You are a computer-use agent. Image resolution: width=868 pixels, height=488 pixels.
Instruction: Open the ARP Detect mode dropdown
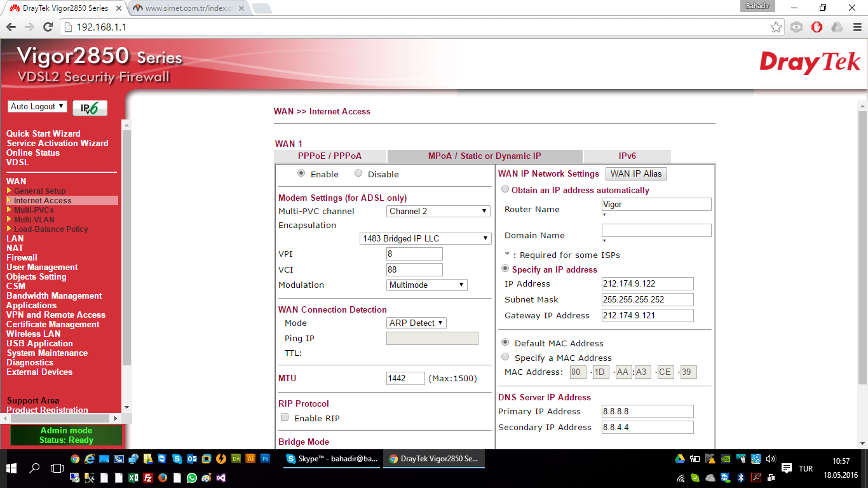coord(416,323)
